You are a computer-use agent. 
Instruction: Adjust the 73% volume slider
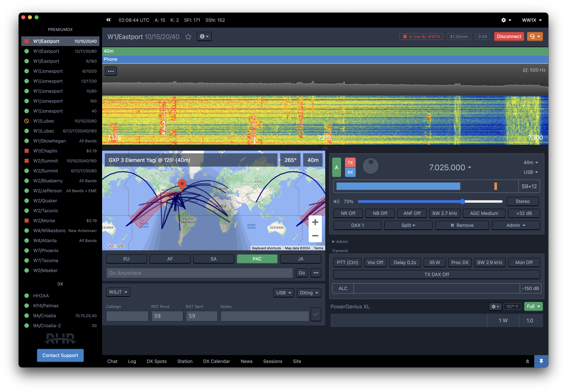[430, 201]
